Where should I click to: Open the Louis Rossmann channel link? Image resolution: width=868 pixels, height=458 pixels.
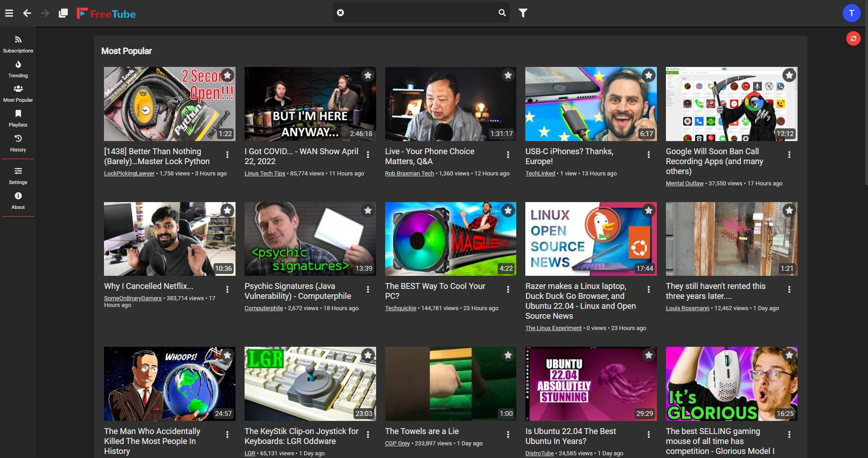(x=687, y=308)
